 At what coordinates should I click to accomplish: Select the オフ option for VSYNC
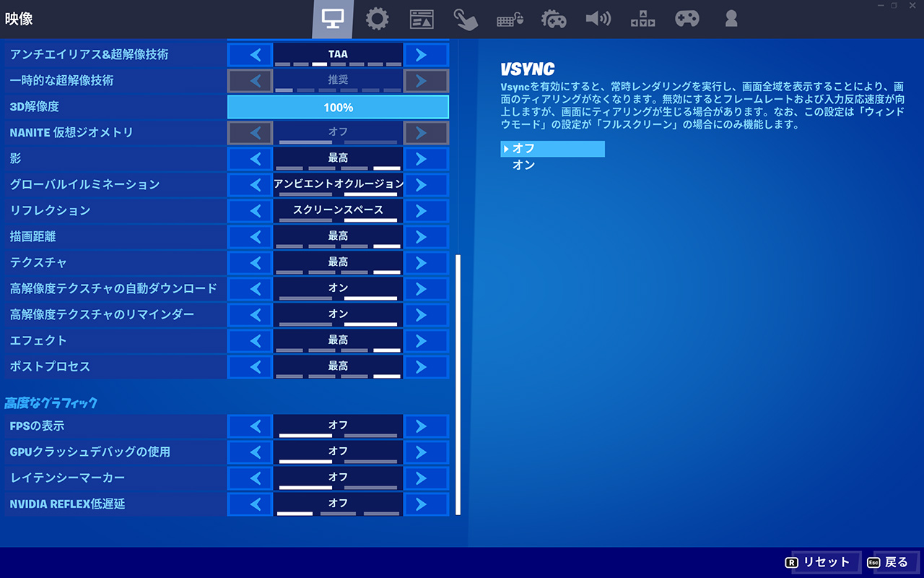(x=552, y=149)
